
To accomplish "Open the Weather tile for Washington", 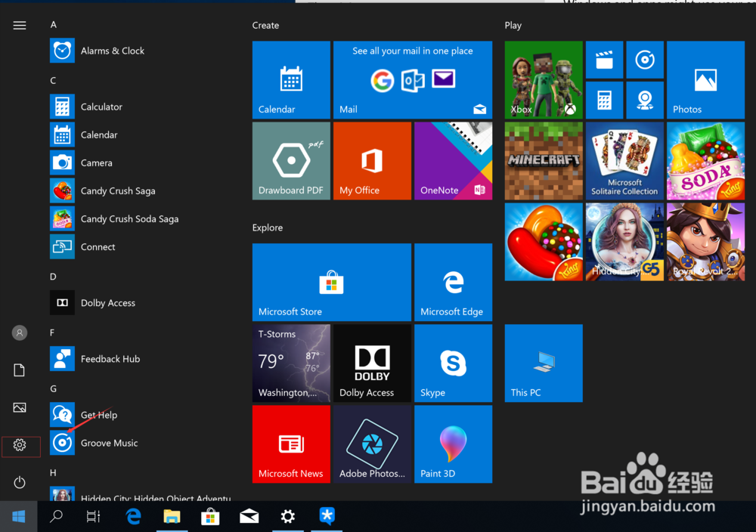I will pyautogui.click(x=291, y=363).
